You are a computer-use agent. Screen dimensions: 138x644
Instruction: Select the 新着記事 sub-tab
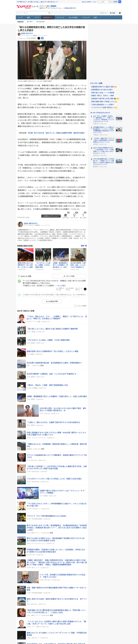(x=20, y=22)
